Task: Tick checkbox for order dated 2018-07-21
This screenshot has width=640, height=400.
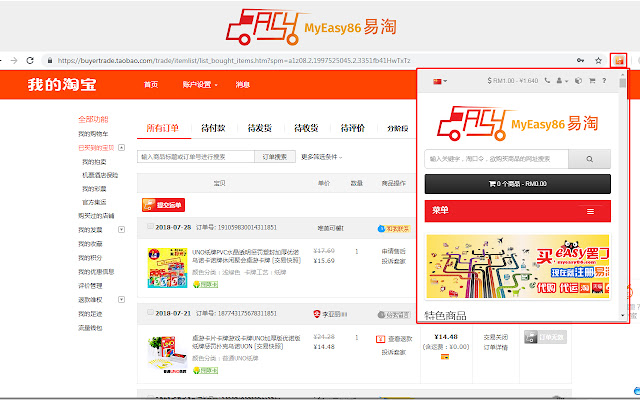Action: (x=150, y=312)
